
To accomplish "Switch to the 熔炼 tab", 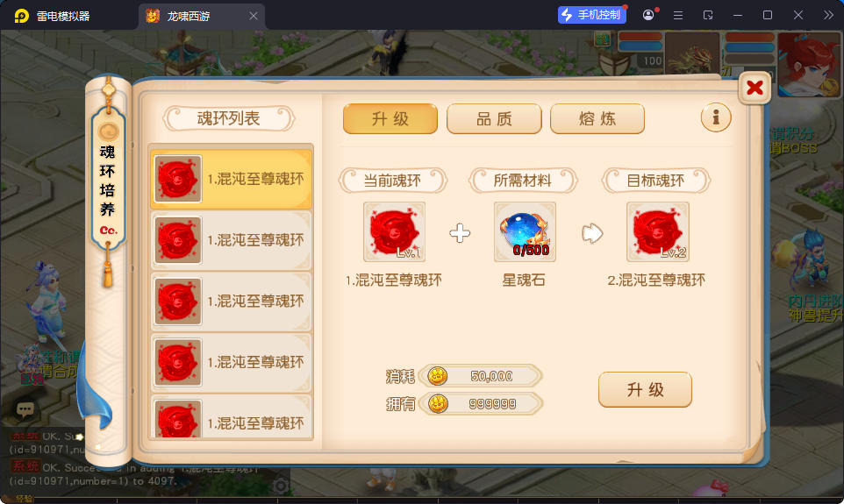I will (x=597, y=119).
